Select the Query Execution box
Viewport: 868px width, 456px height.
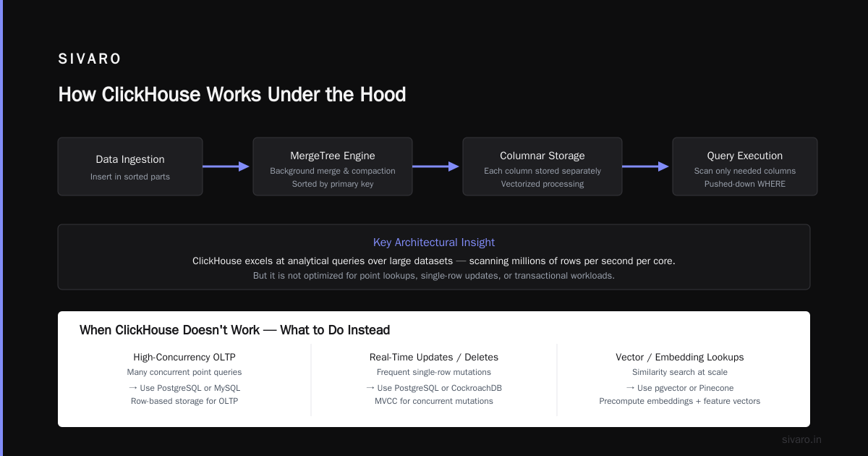pos(745,166)
